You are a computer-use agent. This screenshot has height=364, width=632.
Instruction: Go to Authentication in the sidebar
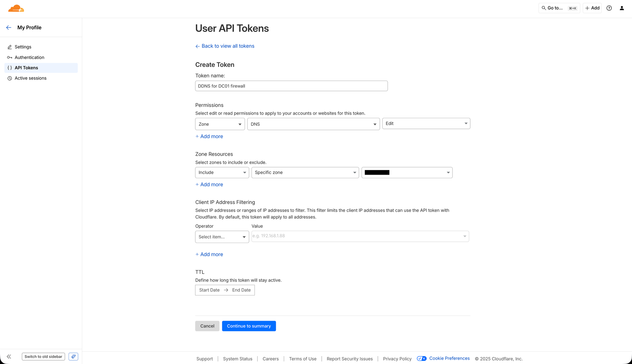click(29, 58)
